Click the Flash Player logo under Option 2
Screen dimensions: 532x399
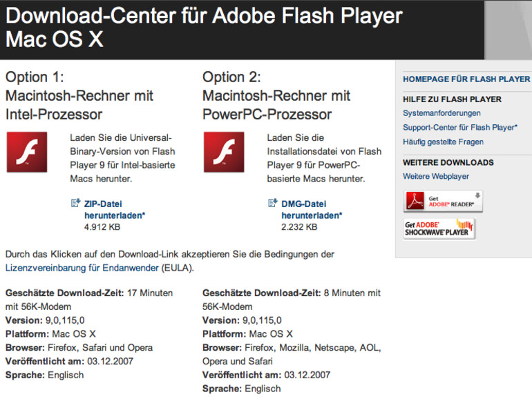[x=224, y=152]
